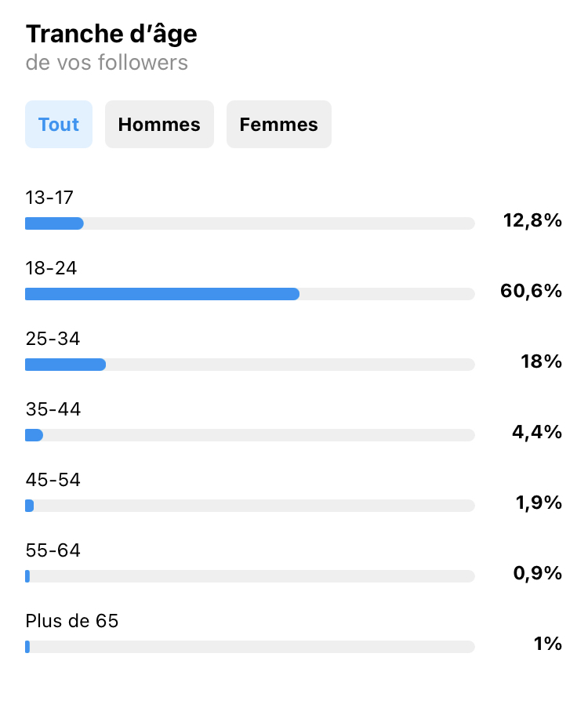Click the 18-24 age progress bar
This screenshot has height=726, width=588.
250,294
